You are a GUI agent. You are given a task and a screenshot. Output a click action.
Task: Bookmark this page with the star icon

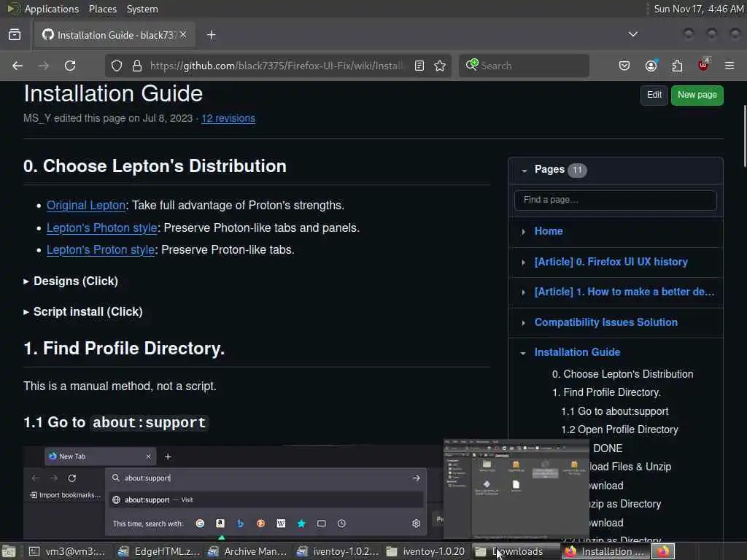[440, 66]
